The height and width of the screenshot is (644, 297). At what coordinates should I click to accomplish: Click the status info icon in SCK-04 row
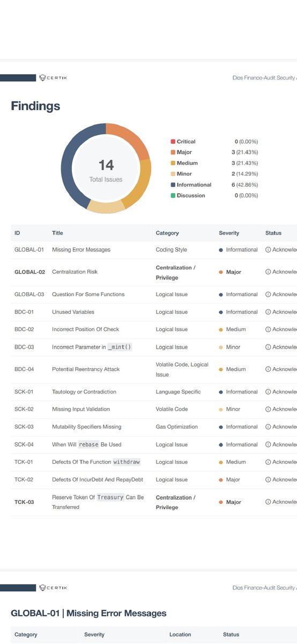[x=268, y=444]
